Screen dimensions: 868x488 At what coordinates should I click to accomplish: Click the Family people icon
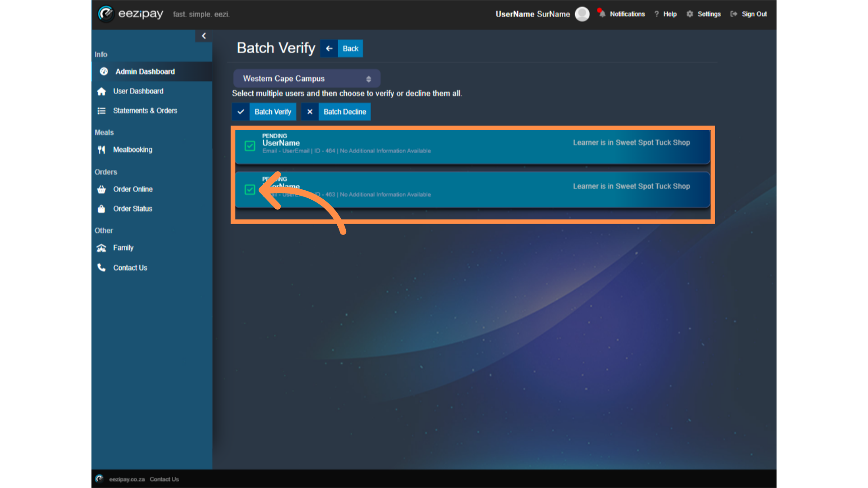click(x=102, y=248)
